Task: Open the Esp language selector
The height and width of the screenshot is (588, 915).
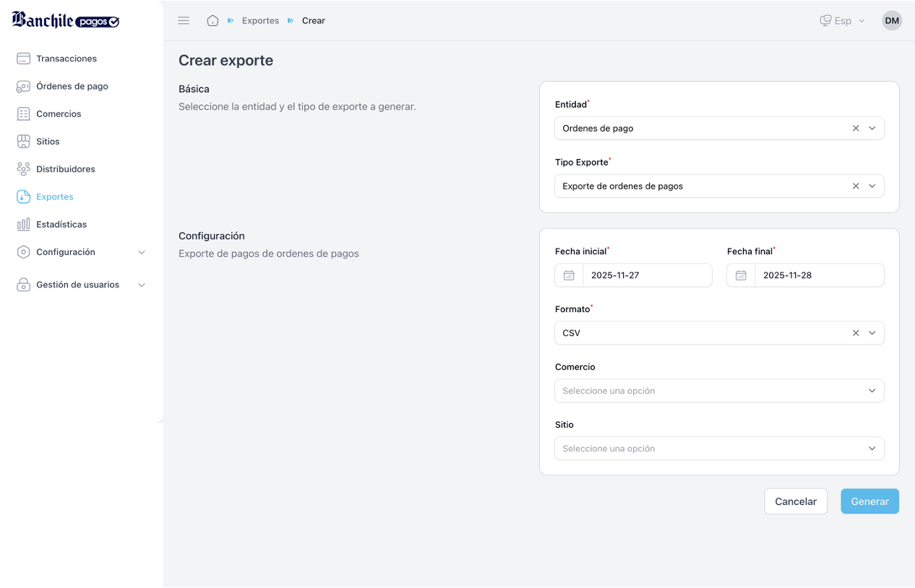Action: pyautogui.click(x=842, y=21)
